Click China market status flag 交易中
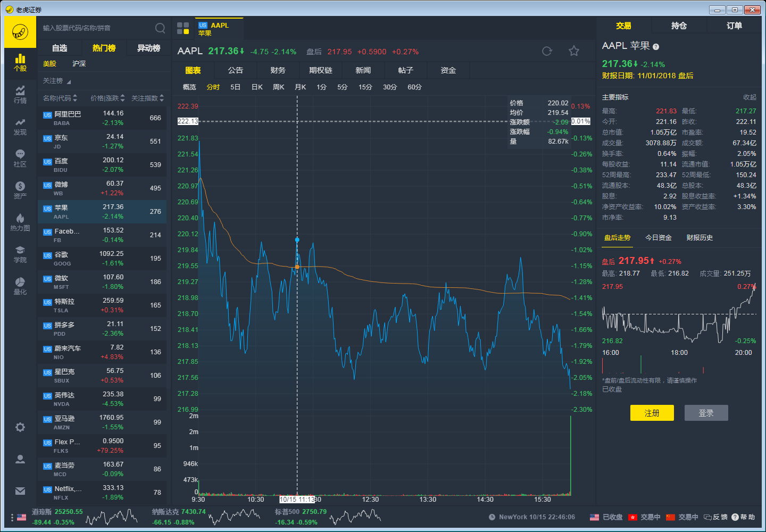 [x=671, y=517]
